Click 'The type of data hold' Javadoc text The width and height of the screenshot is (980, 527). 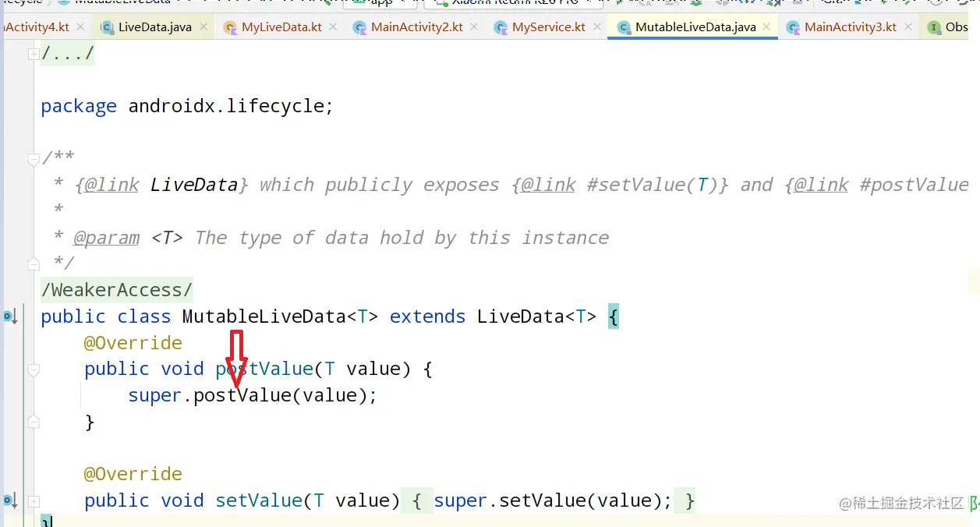tap(313, 238)
